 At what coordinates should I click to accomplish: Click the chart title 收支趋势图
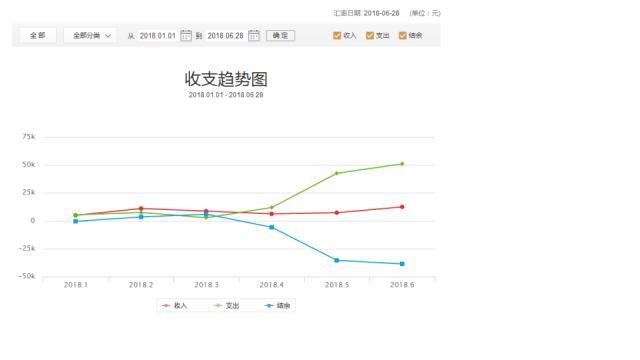click(226, 79)
